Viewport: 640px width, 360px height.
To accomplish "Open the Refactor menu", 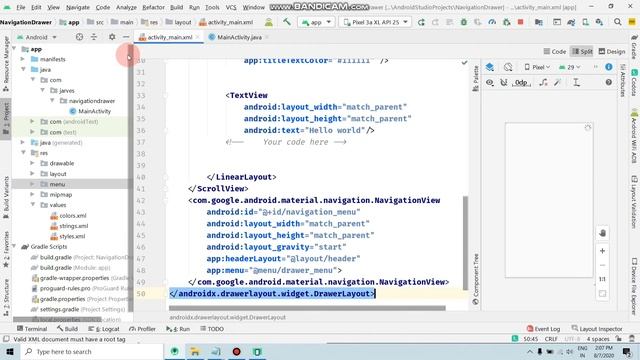I will [x=153, y=7].
